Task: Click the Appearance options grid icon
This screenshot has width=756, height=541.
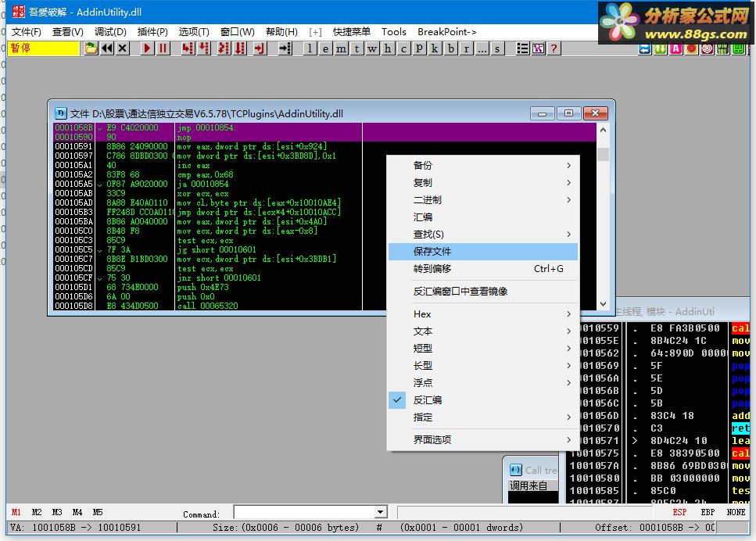Action: [x=538, y=48]
